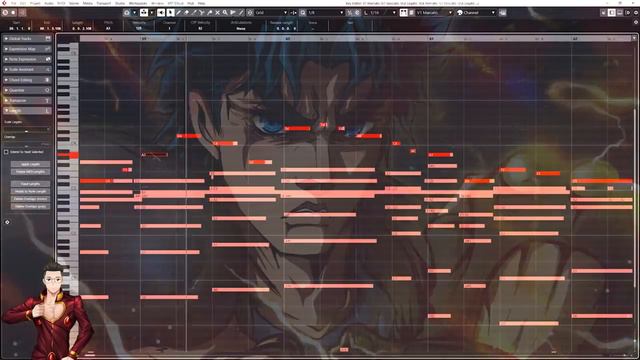Click the Fixed Lengths button
This screenshot has width=640, height=360.
(x=30, y=184)
